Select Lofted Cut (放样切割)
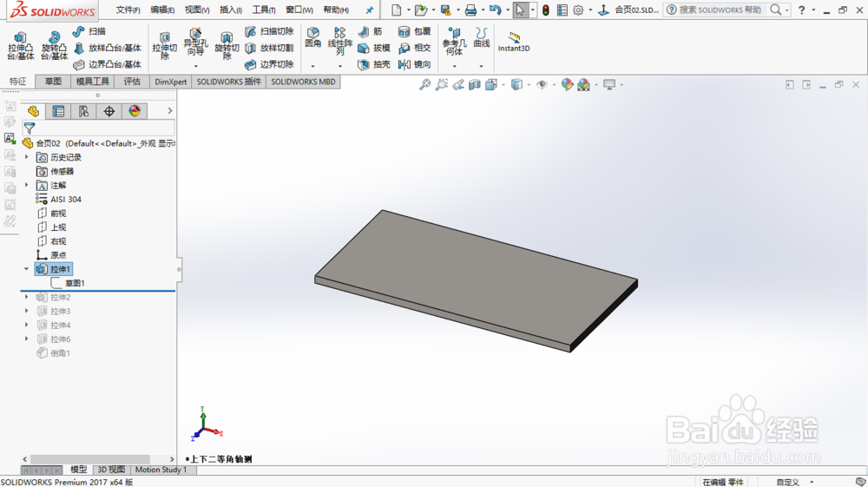868x487 pixels. point(270,48)
